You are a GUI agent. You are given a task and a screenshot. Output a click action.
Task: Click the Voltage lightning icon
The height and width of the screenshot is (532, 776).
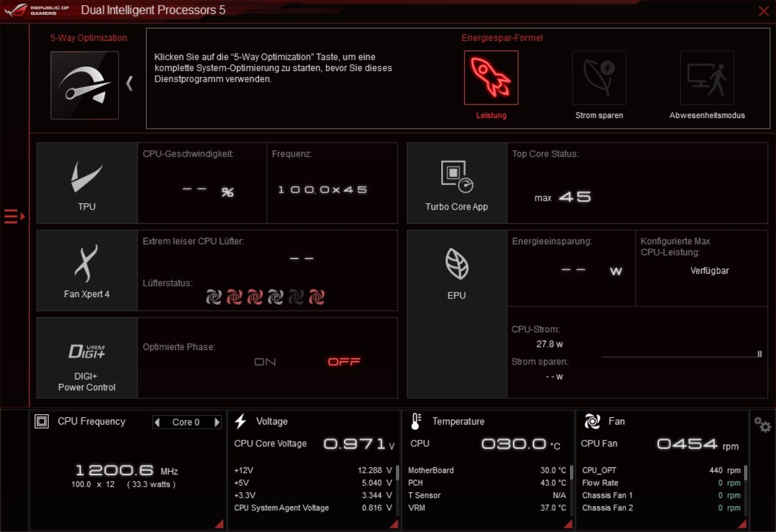[240, 421]
